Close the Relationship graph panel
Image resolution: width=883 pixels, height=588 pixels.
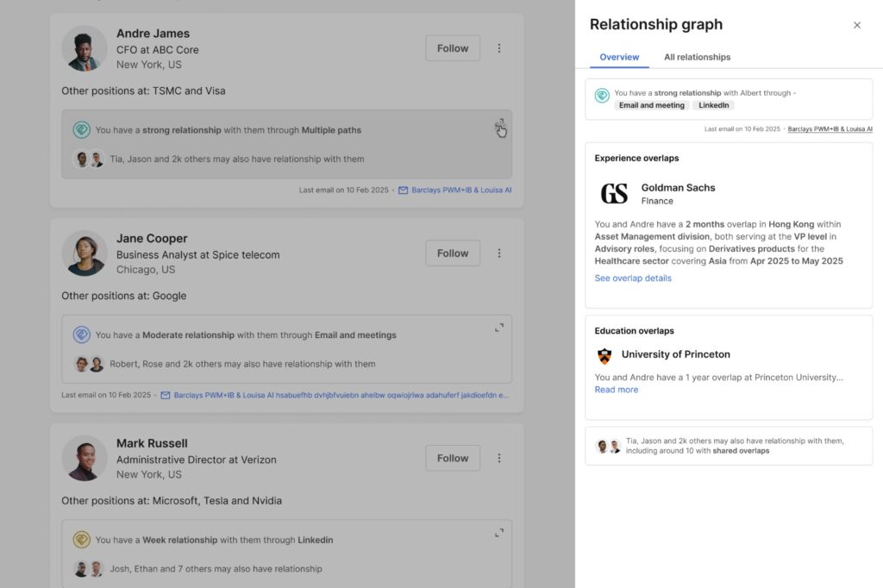[x=856, y=25]
